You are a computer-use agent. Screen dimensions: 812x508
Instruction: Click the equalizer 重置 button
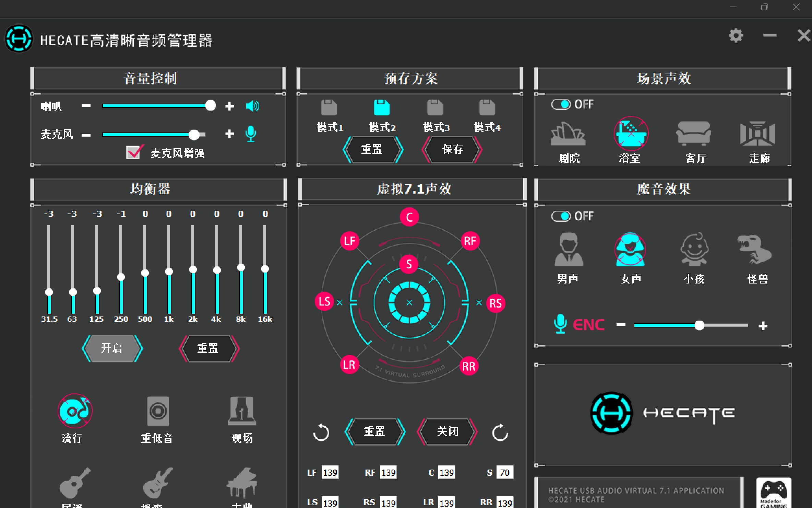point(209,348)
